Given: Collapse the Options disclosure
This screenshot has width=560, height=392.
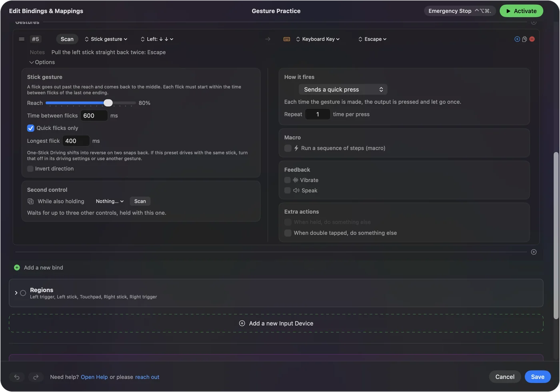Looking at the screenshot, I should (x=42, y=62).
